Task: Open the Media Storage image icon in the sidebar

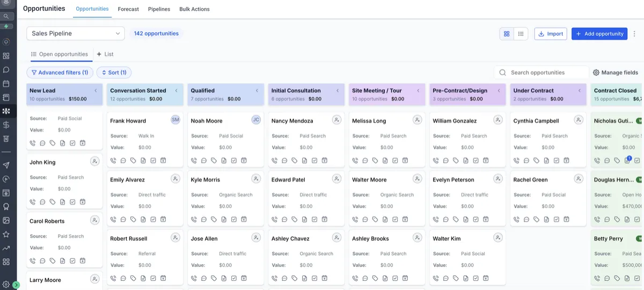Action: coord(6,220)
